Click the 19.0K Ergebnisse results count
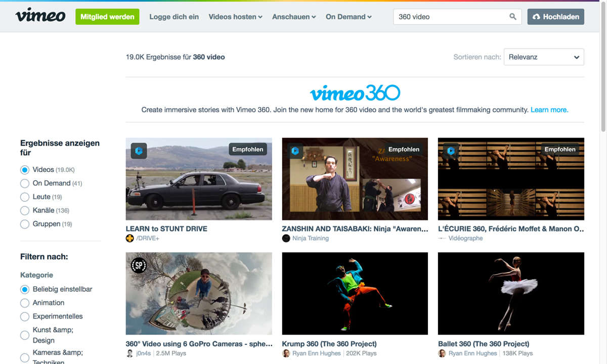 [x=176, y=57]
